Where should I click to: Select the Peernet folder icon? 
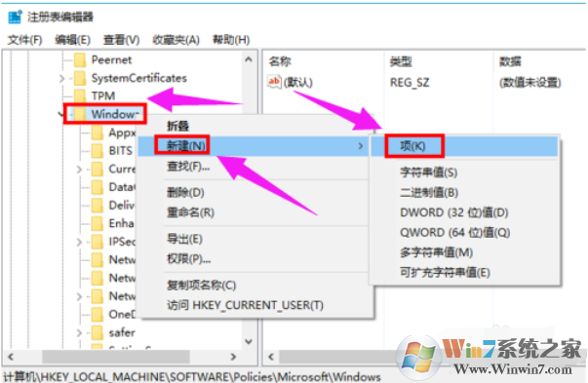[x=80, y=60]
